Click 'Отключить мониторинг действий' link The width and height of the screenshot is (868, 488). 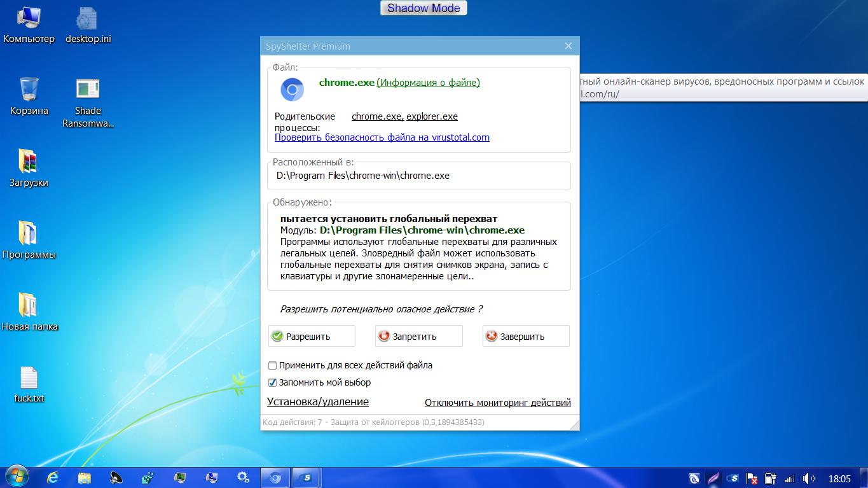(x=497, y=403)
